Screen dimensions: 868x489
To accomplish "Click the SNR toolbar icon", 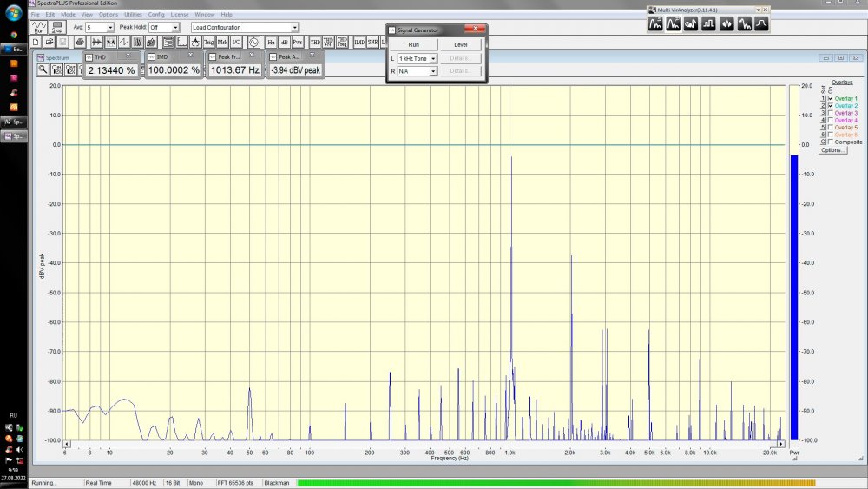I will pyautogui.click(x=372, y=42).
